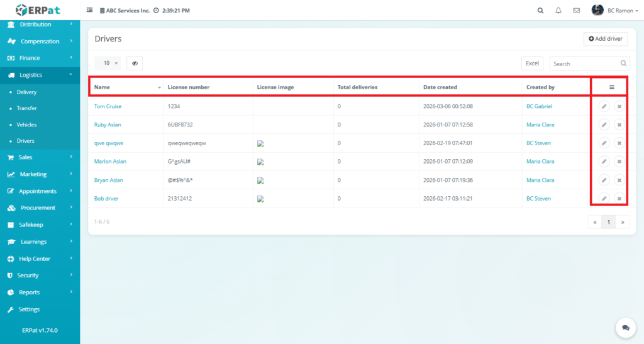Open the rows-per-page dropdown showing 10
644x344 pixels.
(108, 64)
